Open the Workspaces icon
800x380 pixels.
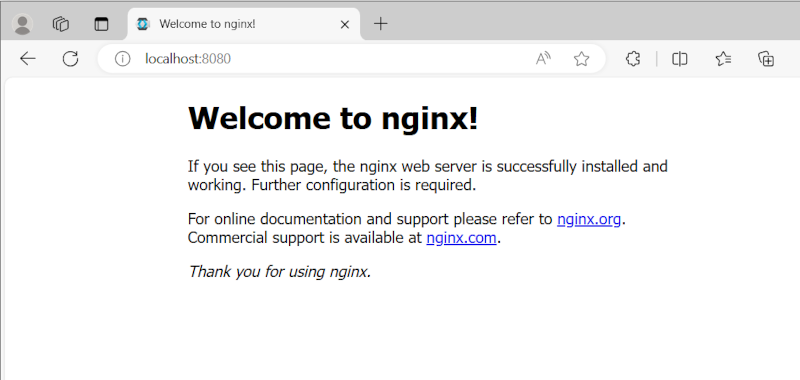tap(61, 24)
